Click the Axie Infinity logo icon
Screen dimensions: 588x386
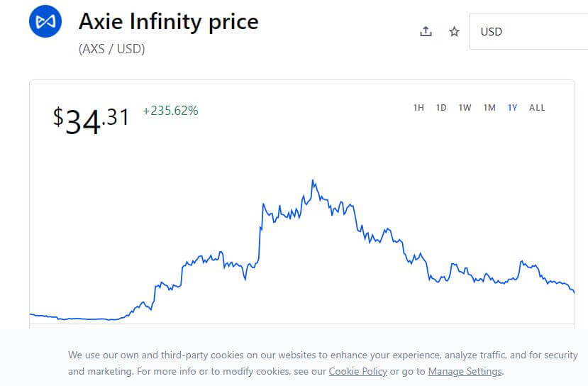[45, 21]
